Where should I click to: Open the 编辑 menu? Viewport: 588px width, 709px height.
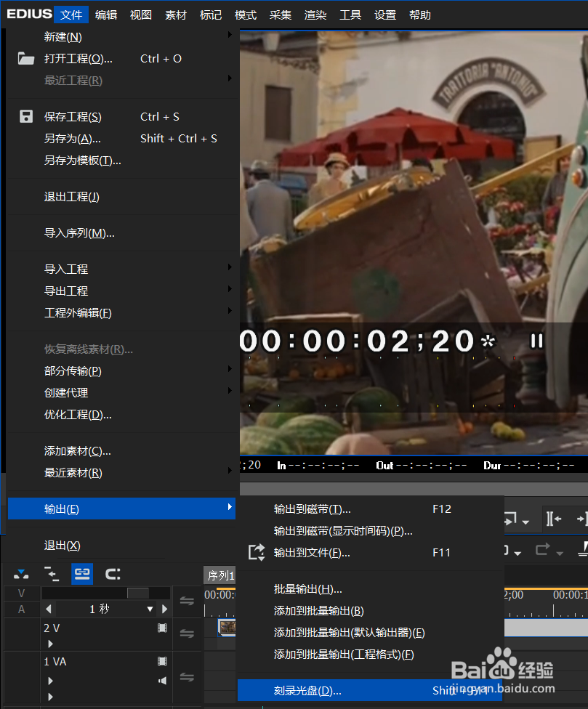106,15
